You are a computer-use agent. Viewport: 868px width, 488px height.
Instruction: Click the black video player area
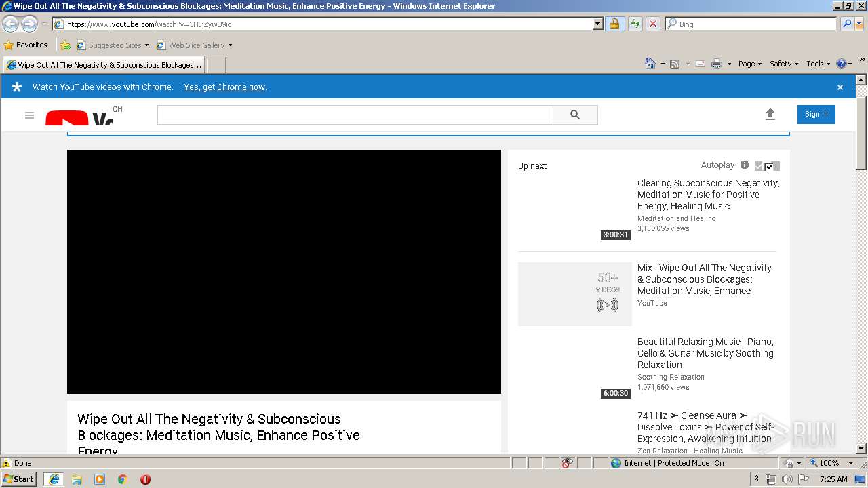284,272
